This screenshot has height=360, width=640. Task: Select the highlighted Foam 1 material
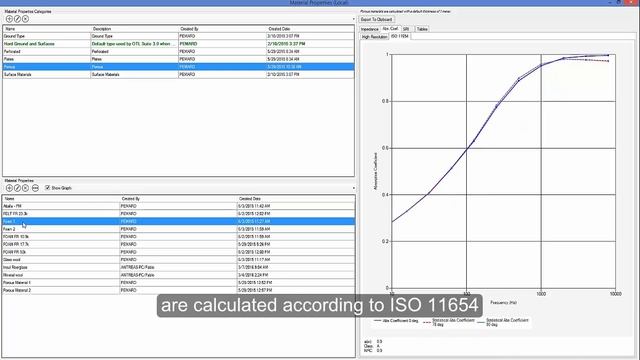click(178, 221)
